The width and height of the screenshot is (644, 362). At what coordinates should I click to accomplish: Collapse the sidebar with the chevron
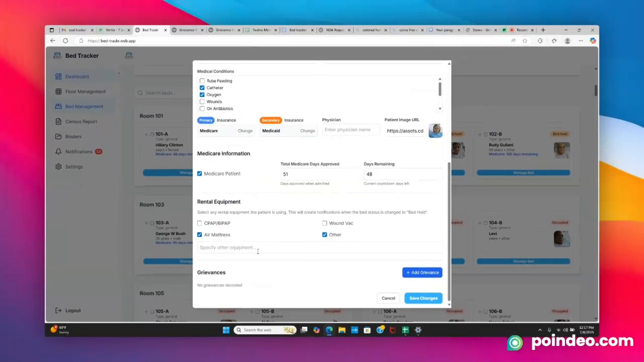[119, 73]
